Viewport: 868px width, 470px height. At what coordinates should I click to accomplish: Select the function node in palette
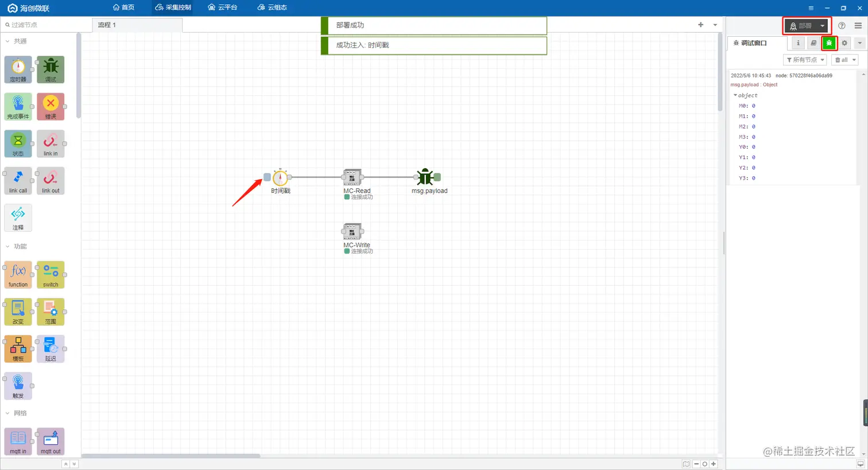coord(18,275)
